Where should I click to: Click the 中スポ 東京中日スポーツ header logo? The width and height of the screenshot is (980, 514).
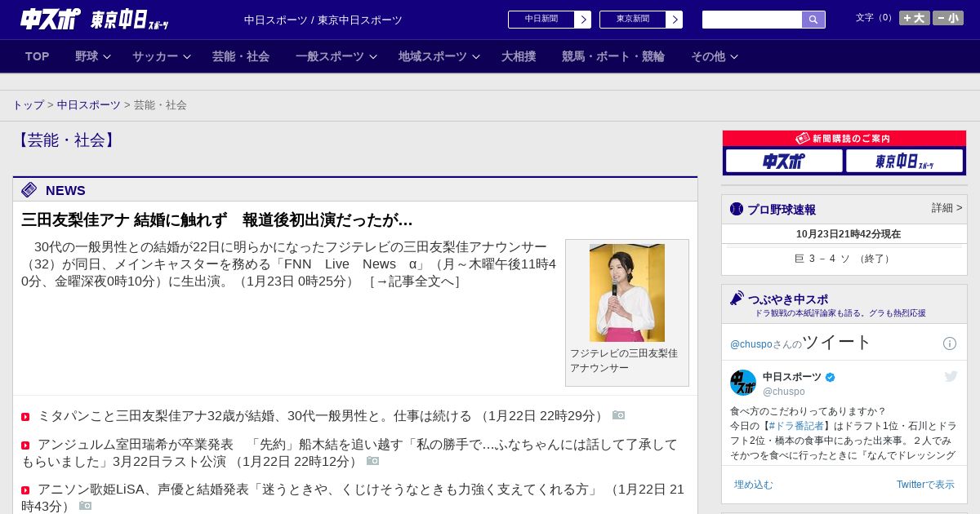95,20
